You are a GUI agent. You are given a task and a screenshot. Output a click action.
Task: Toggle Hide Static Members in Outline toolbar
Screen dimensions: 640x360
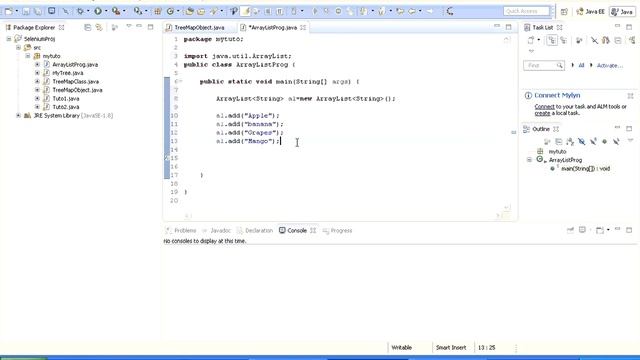pos(593,141)
